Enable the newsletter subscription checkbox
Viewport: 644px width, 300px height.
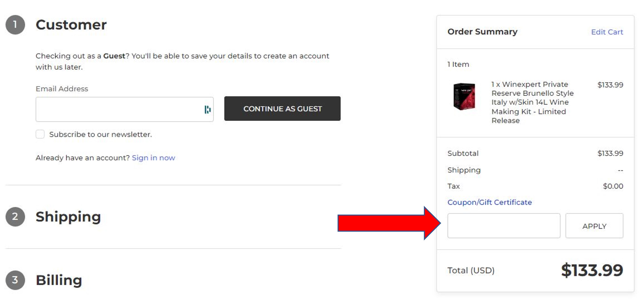[40, 134]
